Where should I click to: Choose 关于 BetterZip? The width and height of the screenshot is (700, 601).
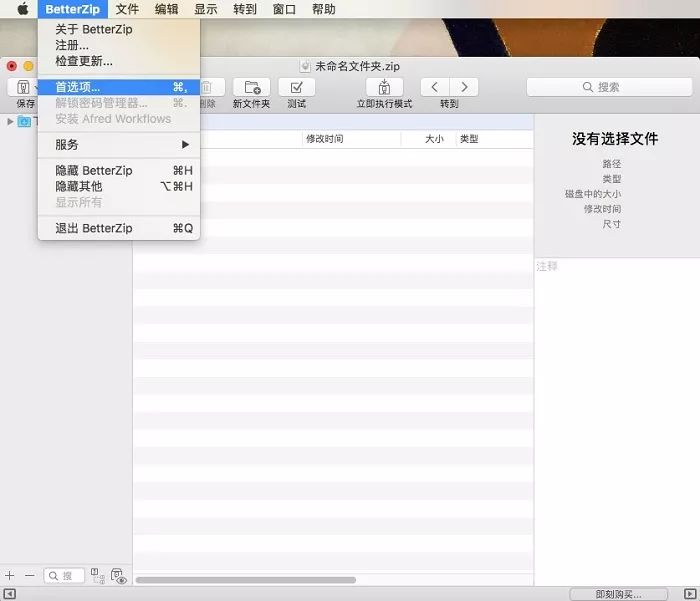click(119, 29)
